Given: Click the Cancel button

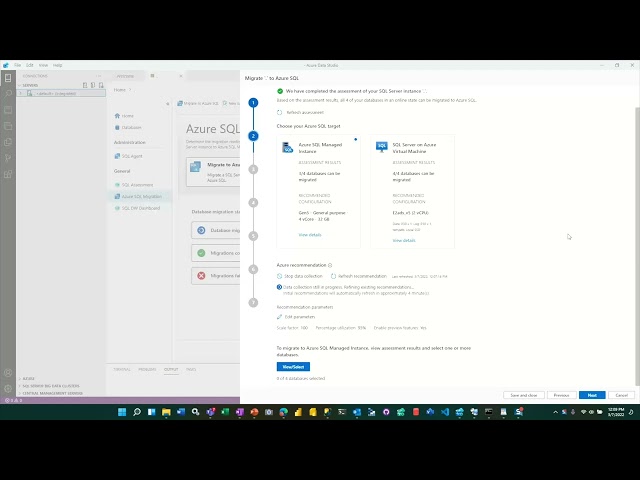Looking at the screenshot, I should [621, 395].
